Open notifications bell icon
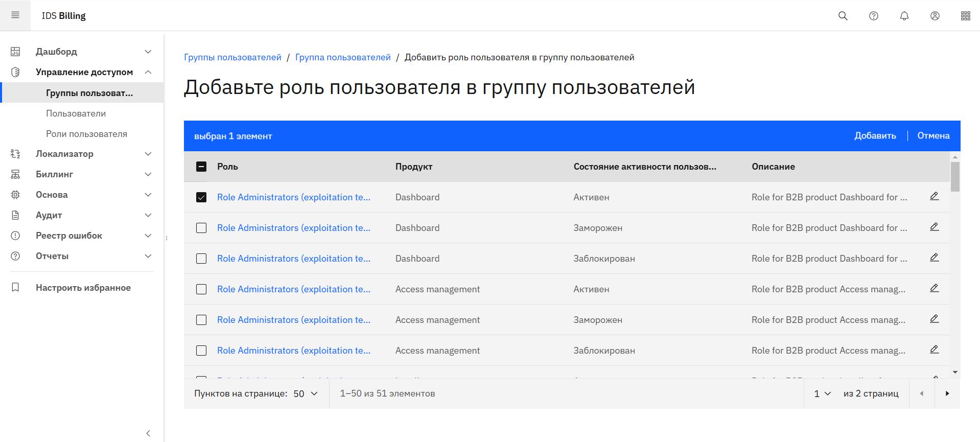This screenshot has height=442, width=980. pyautogui.click(x=904, y=16)
